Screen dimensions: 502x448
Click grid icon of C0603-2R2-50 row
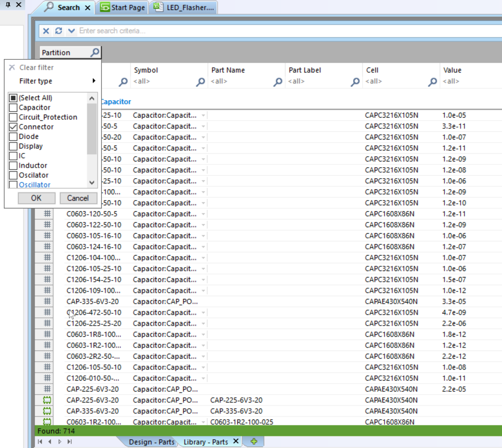click(x=47, y=356)
